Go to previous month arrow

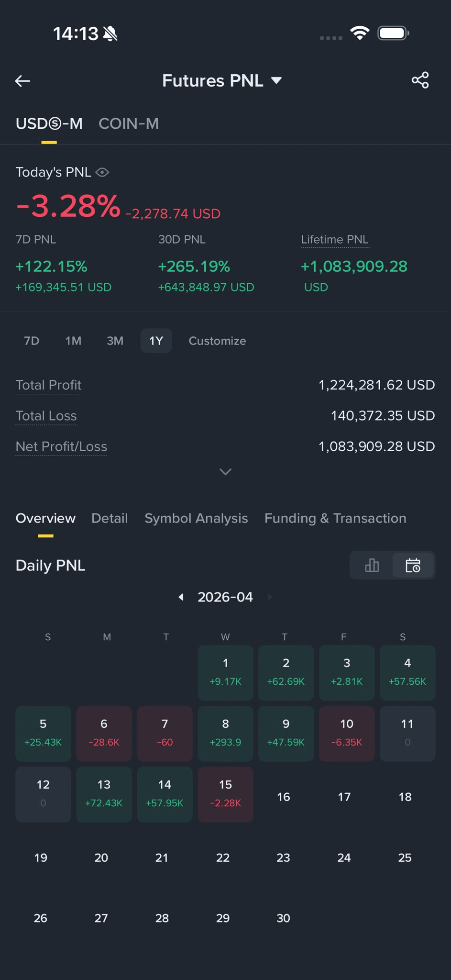(181, 597)
